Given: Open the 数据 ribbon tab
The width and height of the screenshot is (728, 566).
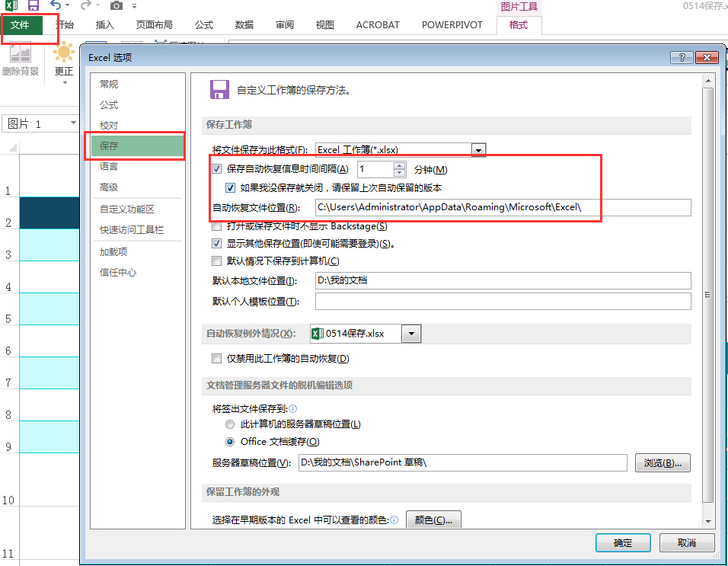Looking at the screenshot, I should pos(244,25).
